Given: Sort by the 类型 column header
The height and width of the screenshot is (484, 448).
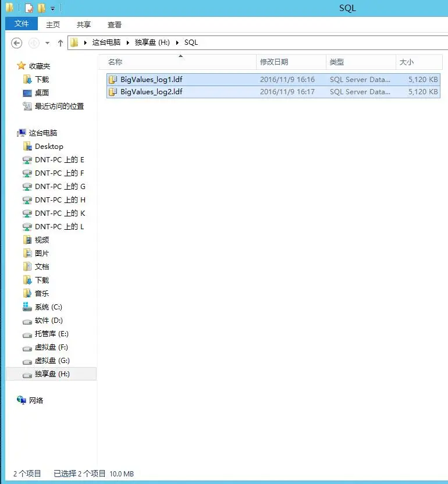Looking at the screenshot, I should click(361, 62).
